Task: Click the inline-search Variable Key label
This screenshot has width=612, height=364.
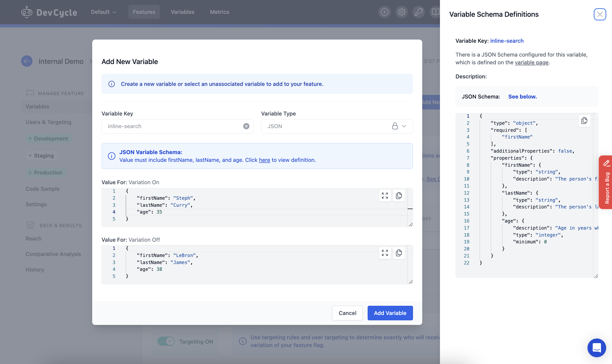Action: coord(507,40)
